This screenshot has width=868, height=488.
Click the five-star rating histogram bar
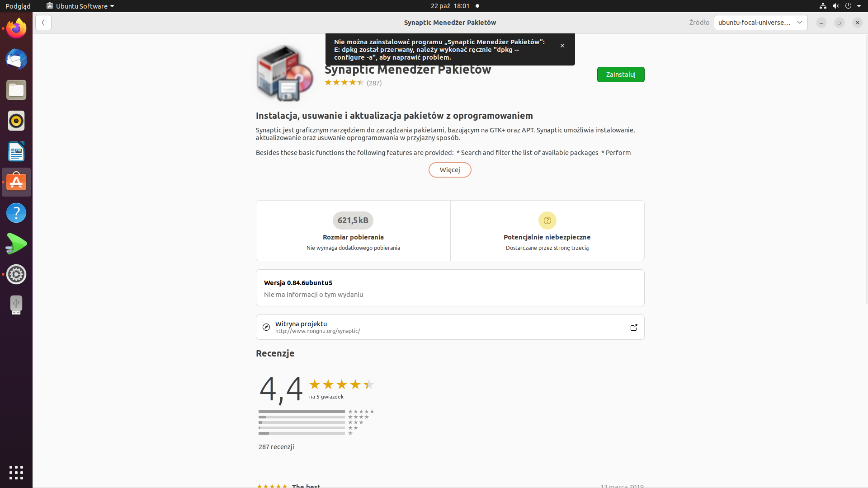[x=302, y=412]
